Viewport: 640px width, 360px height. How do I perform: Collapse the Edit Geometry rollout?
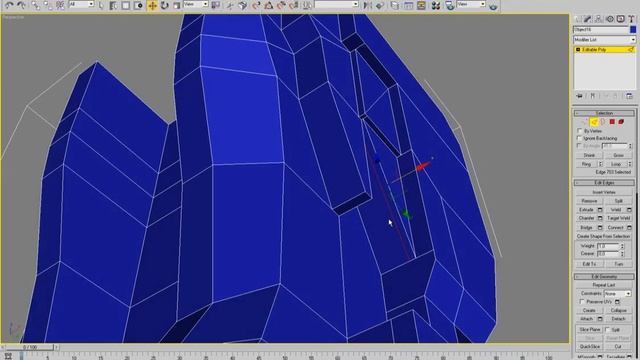[604, 277]
